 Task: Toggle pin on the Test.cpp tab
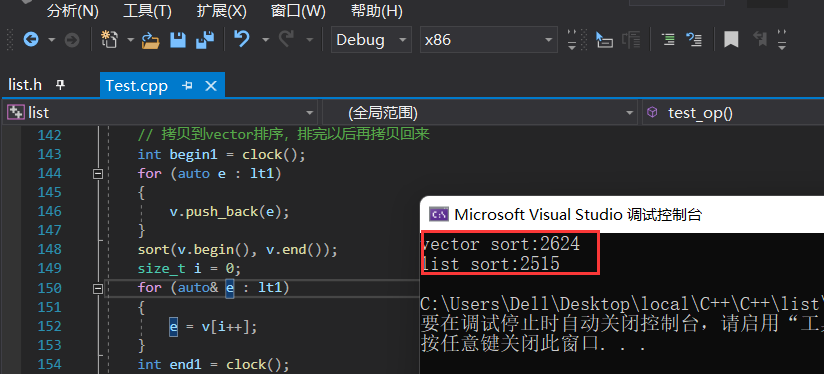187,86
